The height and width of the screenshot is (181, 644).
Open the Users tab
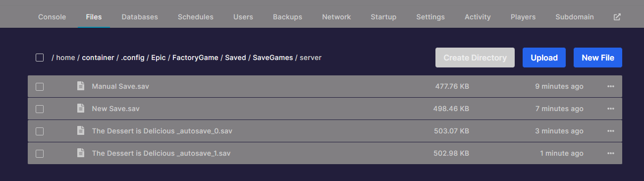tap(243, 17)
